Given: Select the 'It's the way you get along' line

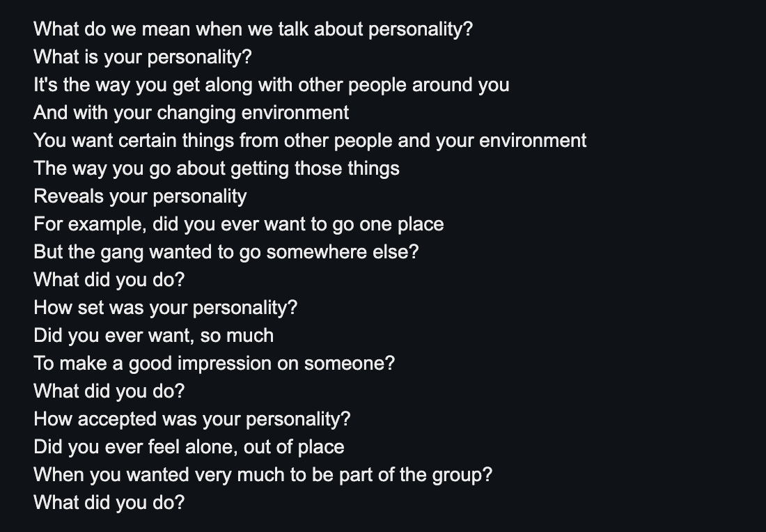Looking at the screenshot, I should coord(272,85).
